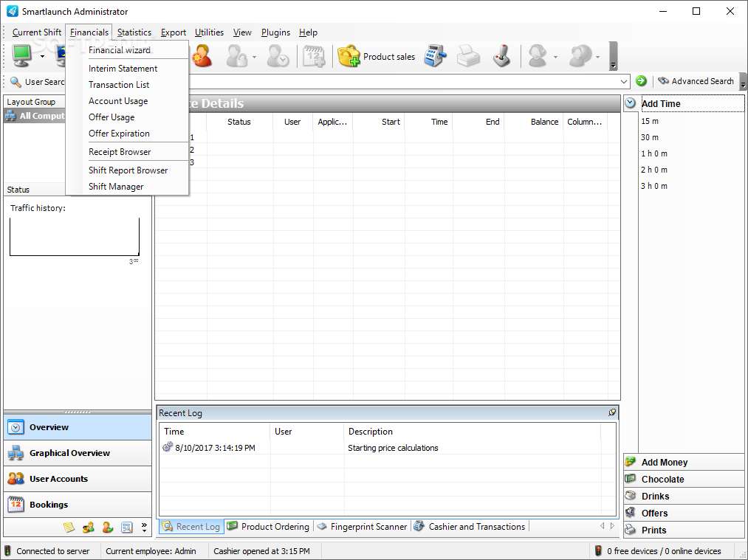Open the Statistics menu
This screenshot has height=560, width=748.
(x=134, y=32)
